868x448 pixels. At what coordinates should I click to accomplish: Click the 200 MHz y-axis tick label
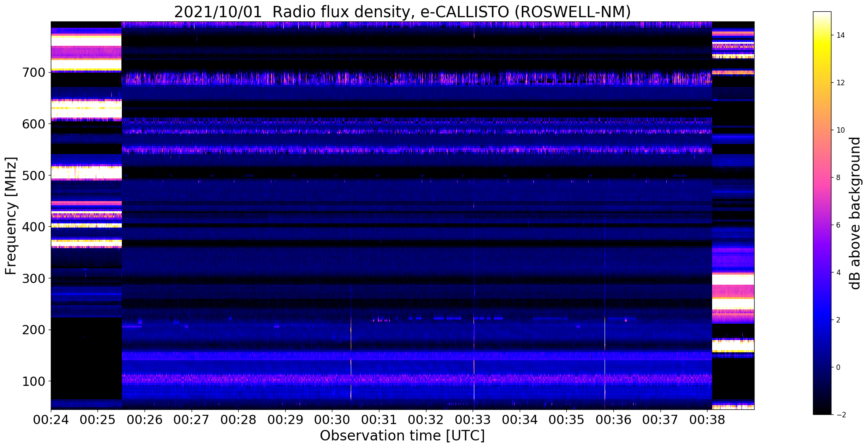click(33, 330)
